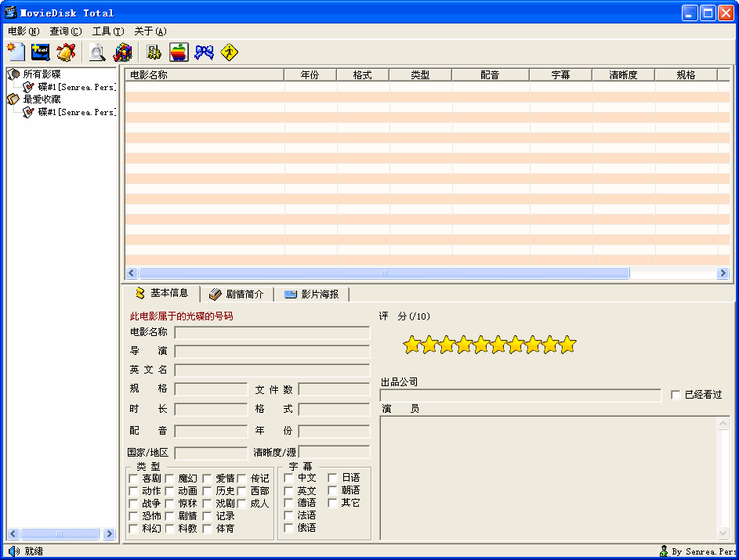Check the 魔幻 genre checkbox

click(170, 479)
